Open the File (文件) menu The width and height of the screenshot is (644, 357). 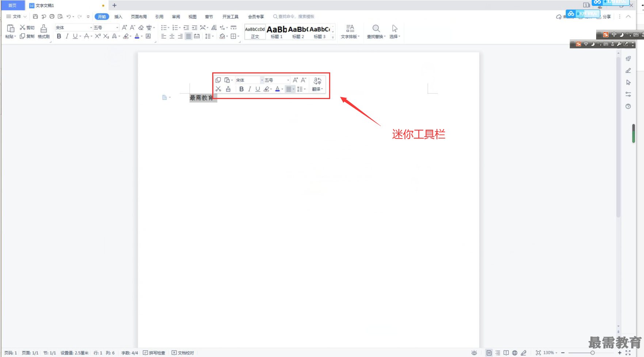coord(16,16)
